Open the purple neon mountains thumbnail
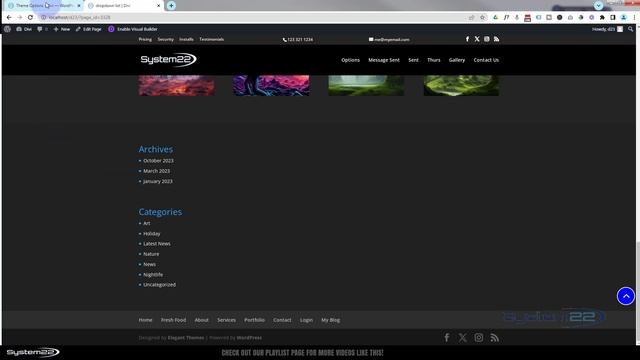640x360 pixels. 271,85
